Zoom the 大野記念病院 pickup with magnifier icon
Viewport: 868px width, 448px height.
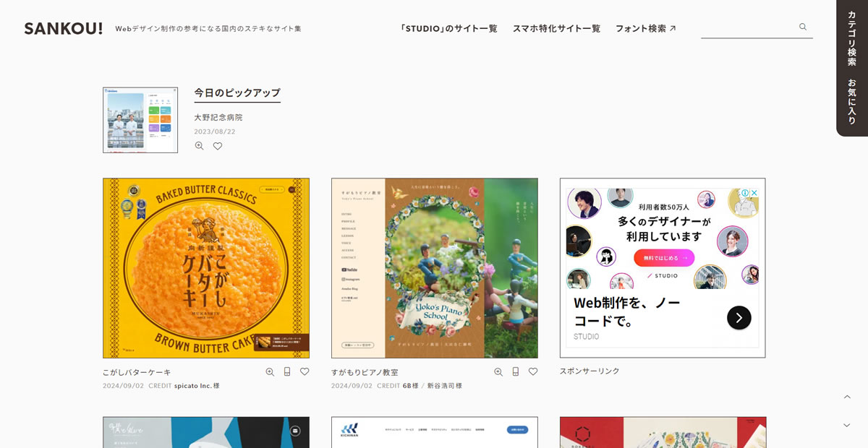pos(199,146)
